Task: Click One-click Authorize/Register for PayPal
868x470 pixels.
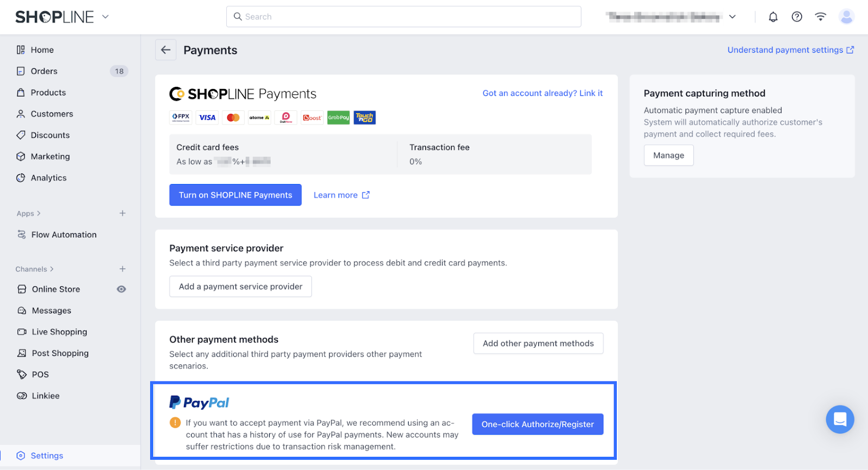Action: pos(538,424)
